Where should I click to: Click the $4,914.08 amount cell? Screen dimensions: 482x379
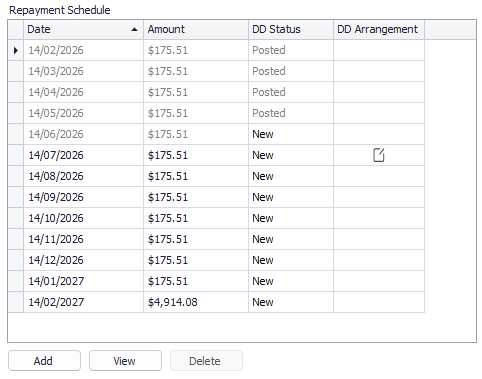click(x=196, y=302)
